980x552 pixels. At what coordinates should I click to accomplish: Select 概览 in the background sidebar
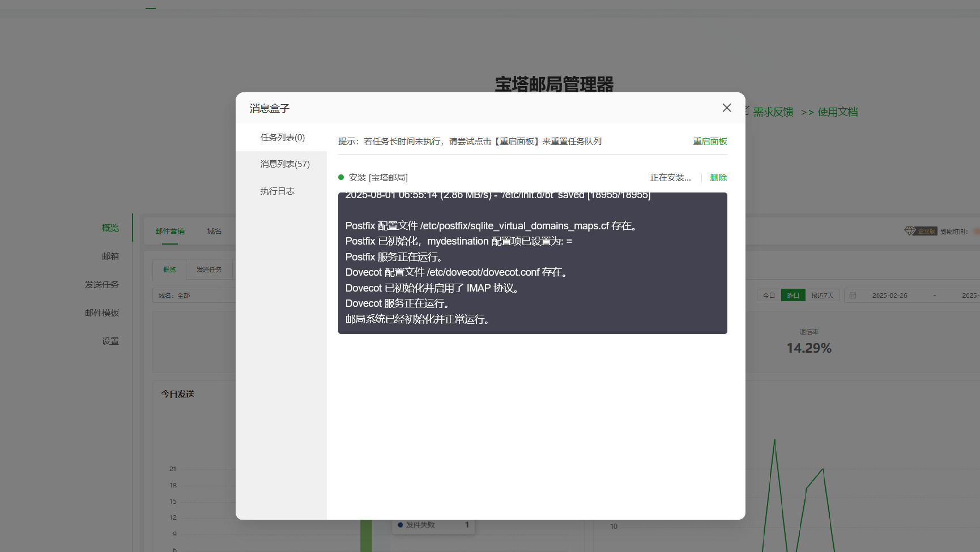[x=110, y=228]
